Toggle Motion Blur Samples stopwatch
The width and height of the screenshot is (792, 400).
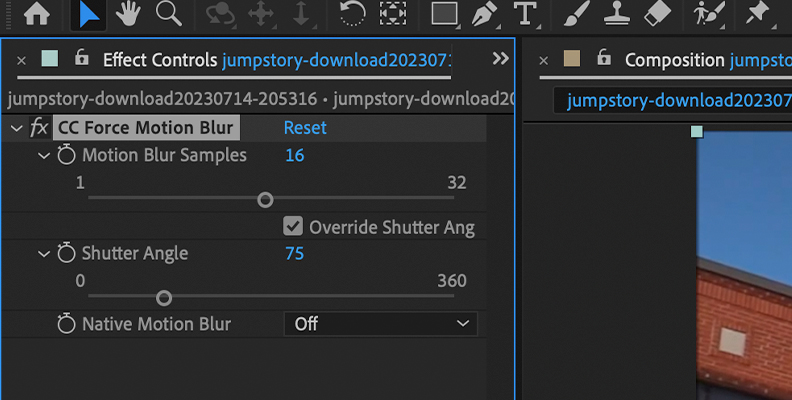pos(66,155)
